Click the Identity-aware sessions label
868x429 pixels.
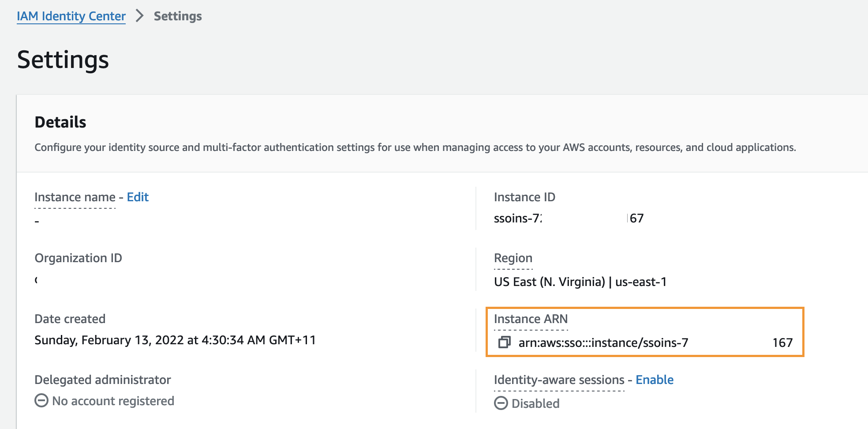tap(559, 380)
